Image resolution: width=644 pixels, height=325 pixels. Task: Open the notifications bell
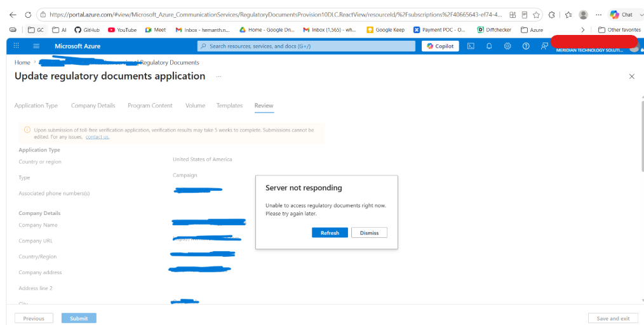tap(489, 46)
